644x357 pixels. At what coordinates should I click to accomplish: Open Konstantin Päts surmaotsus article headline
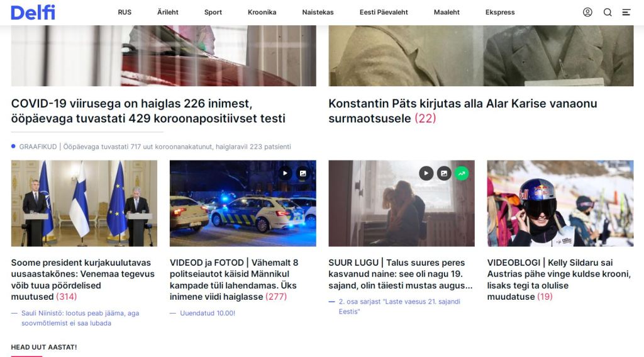point(462,111)
